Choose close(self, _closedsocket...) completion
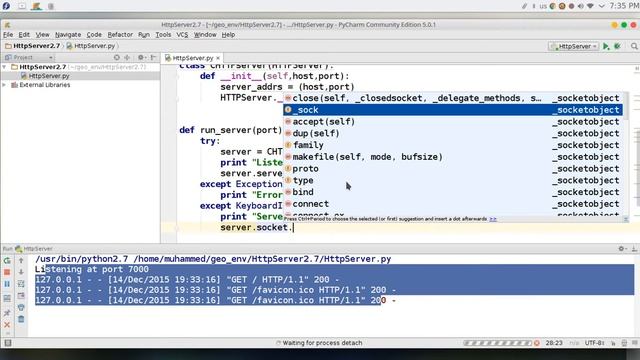Screen dimensions: 640x360 [x=453, y=98]
